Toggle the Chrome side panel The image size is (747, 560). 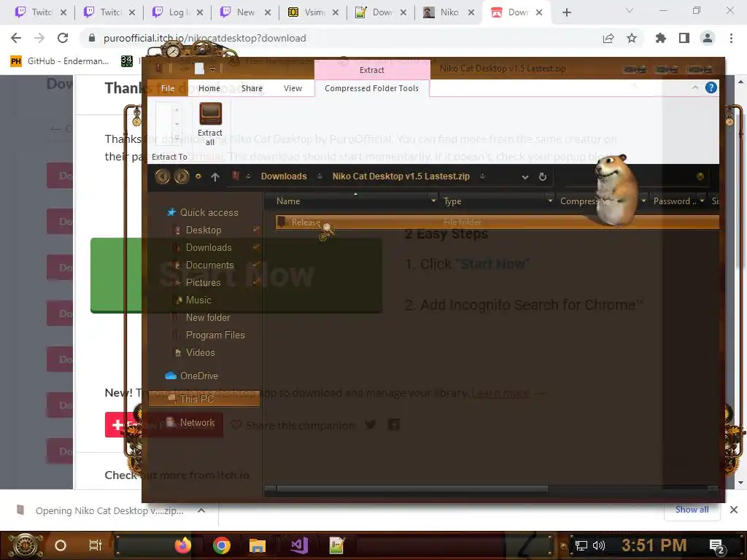[x=684, y=38]
